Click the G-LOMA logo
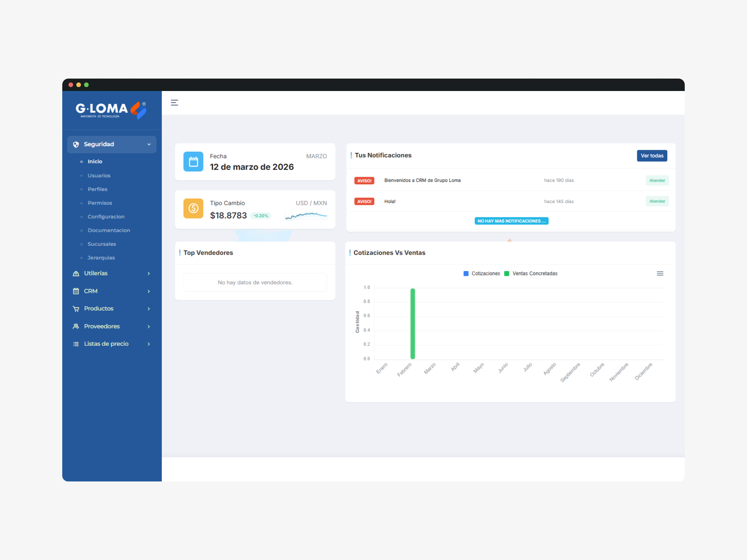The width and height of the screenshot is (747, 560). (x=111, y=110)
